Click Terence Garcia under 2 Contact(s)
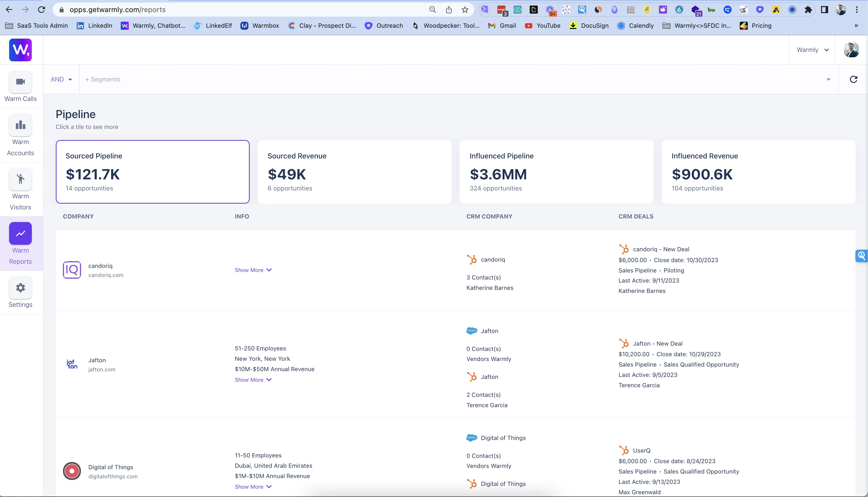This screenshot has width=868, height=497. point(487,405)
